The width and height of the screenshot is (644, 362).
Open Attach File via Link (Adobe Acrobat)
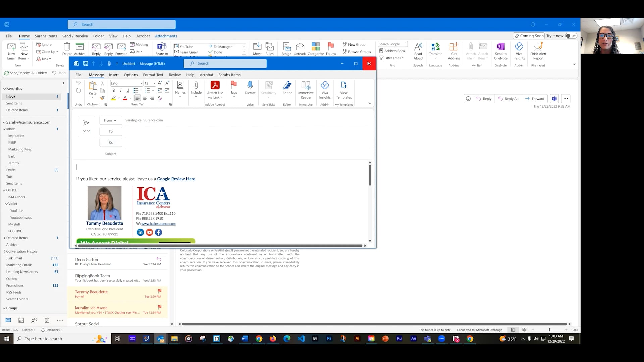tap(215, 86)
